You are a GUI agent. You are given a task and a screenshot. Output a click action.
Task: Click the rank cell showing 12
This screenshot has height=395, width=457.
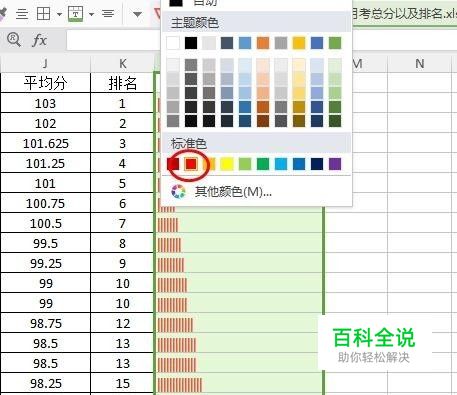pyautogui.click(x=122, y=323)
